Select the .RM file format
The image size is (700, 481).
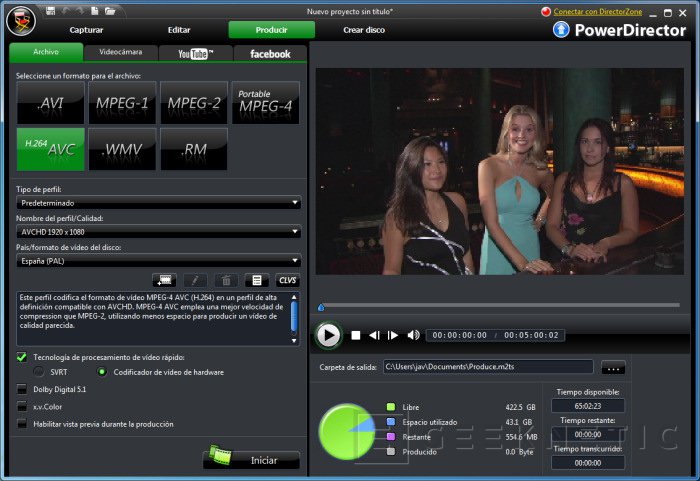[x=194, y=149]
